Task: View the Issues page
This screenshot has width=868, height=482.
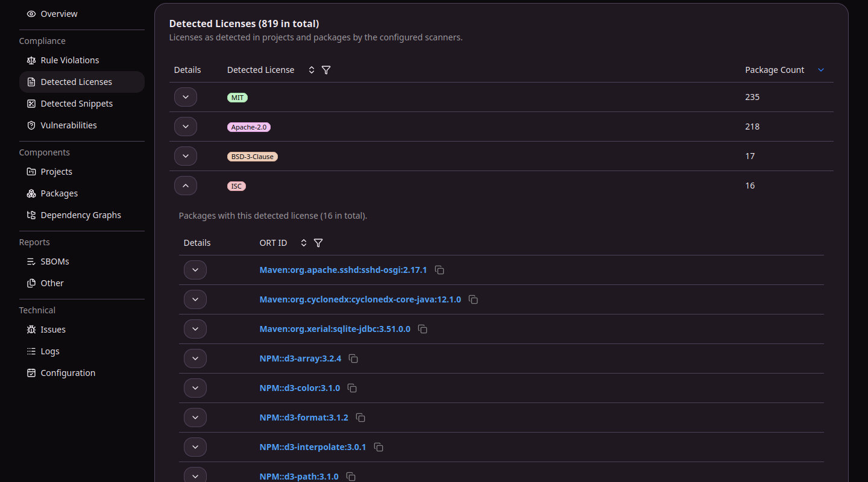Action: (82, 330)
